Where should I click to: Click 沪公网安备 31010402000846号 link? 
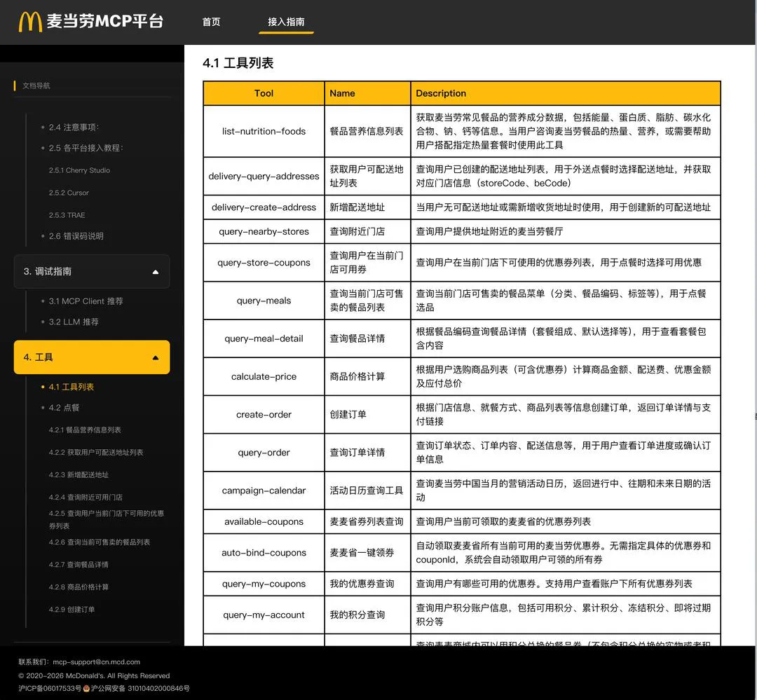point(140,688)
